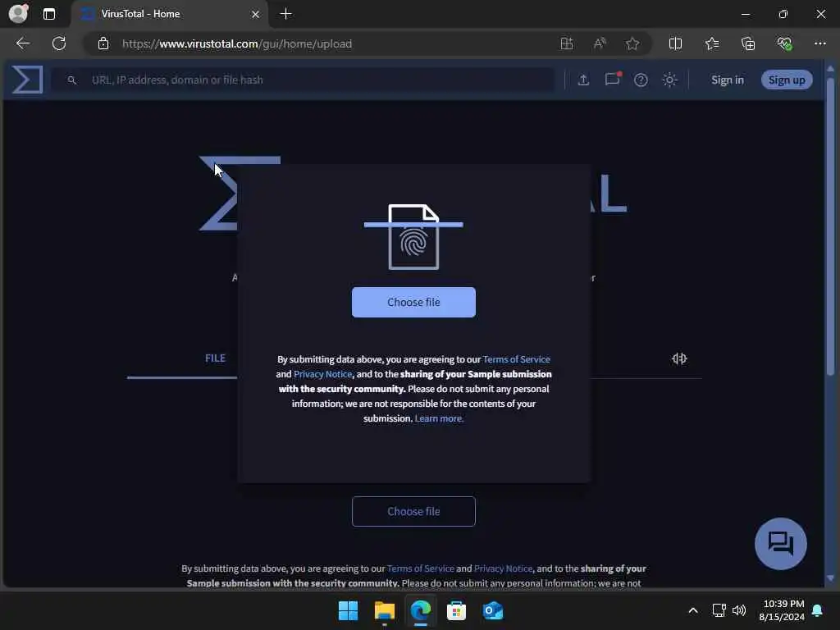This screenshot has height=630, width=840.
Task: Open Privacy Notice link at page bottom
Action: pyautogui.click(x=503, y=568)
